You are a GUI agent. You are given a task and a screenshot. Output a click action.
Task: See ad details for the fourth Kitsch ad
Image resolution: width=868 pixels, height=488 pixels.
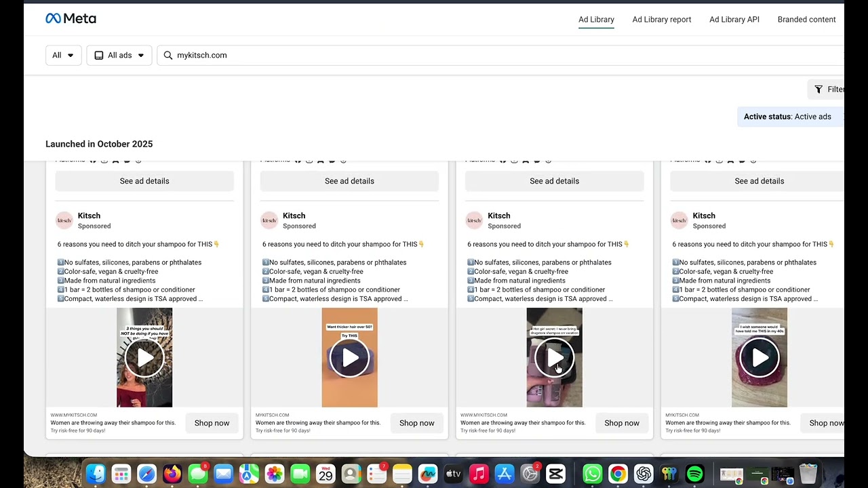759,181
